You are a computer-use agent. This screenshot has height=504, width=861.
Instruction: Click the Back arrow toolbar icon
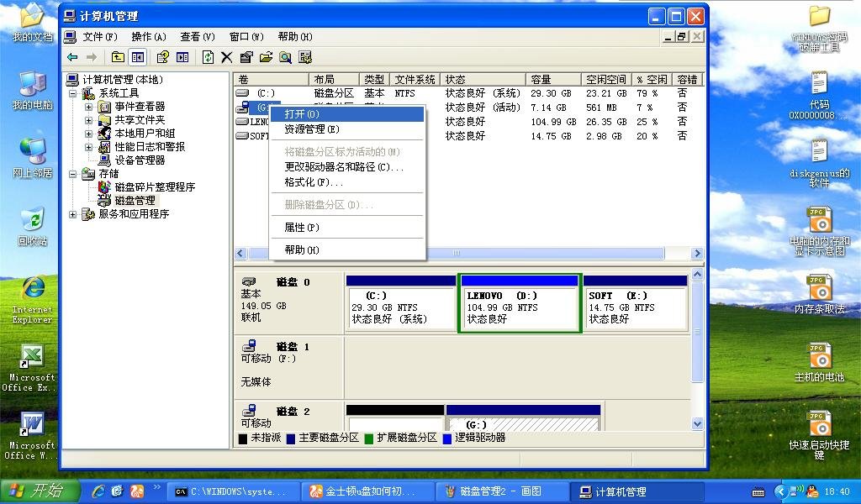click(x=71, y=57)
